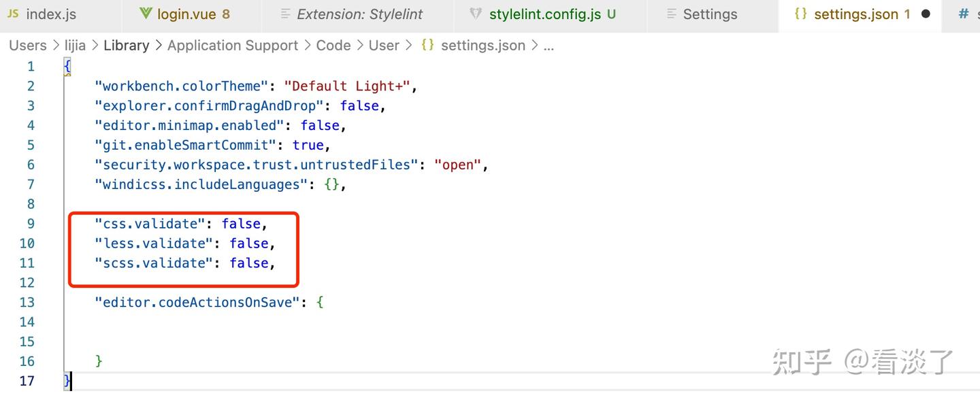The height and width of the screenshot is (402, 980).
Task: Click the braces icon in the breadcrumb path
Action: click(x=427, y=45)
